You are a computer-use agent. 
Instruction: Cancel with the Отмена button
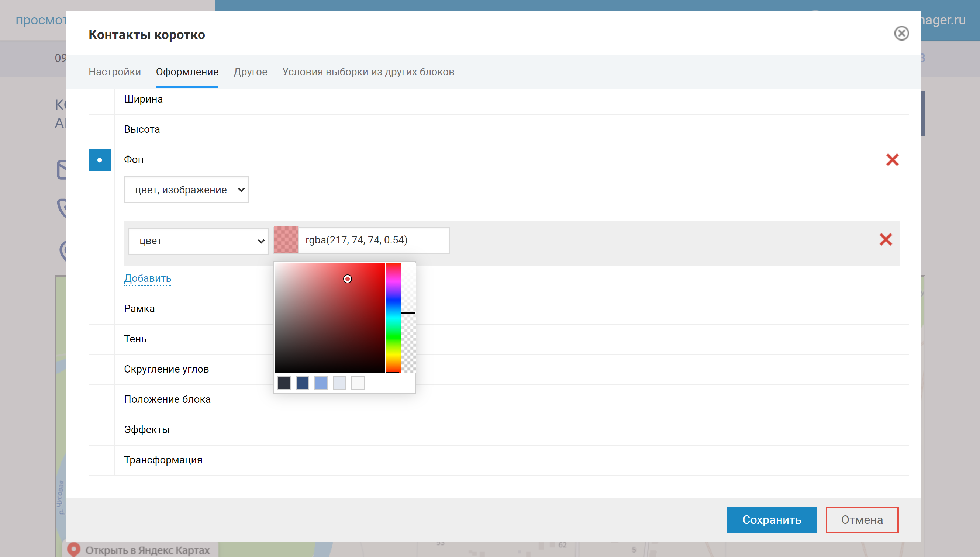(x=862, y=520)
